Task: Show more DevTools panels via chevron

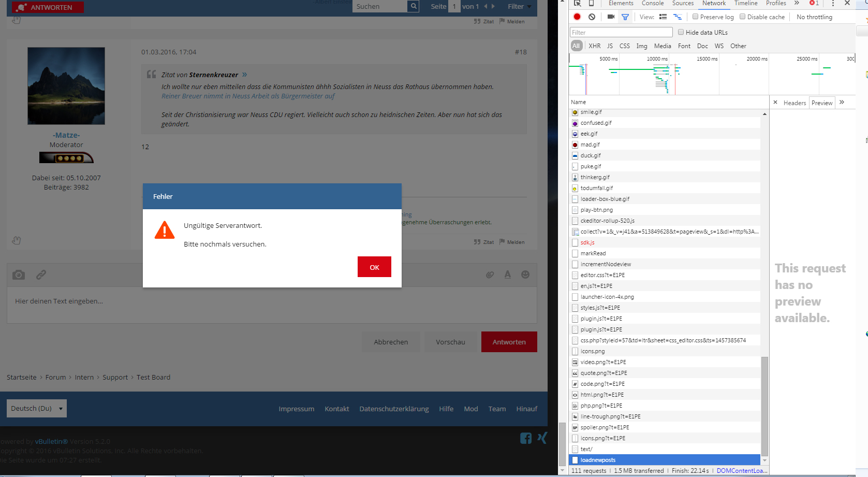Action: (797, 3)
